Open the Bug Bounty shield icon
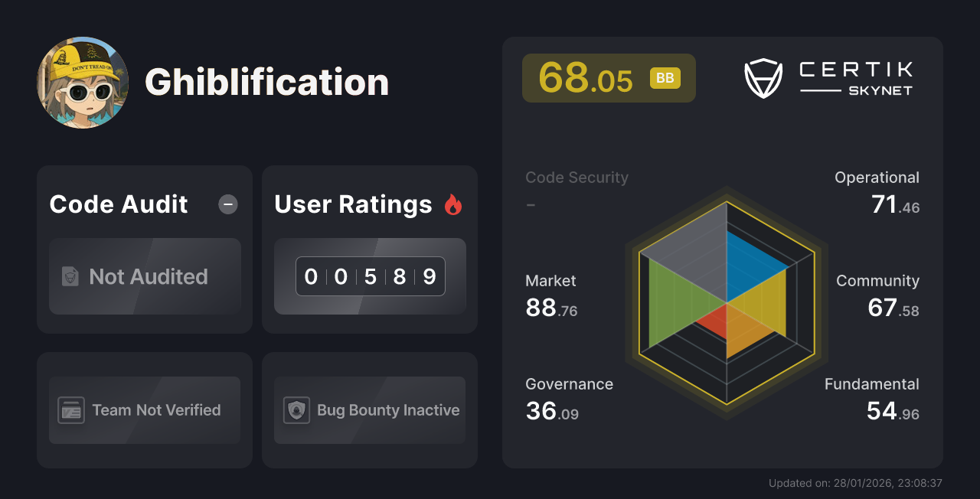This screenshot has height=499, width=980. click(296, 410)
